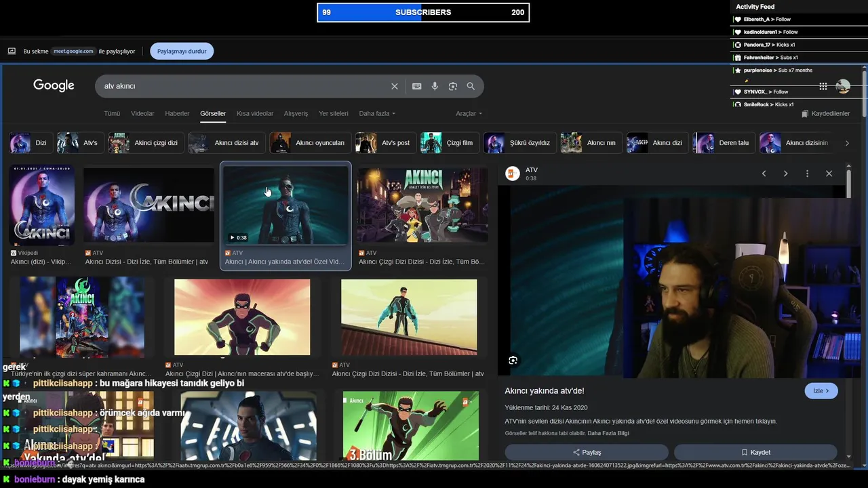Viewport: 868px width, 488px height.
Task: Click the subscribers goal progress bar
Action: tap(423, 12)
